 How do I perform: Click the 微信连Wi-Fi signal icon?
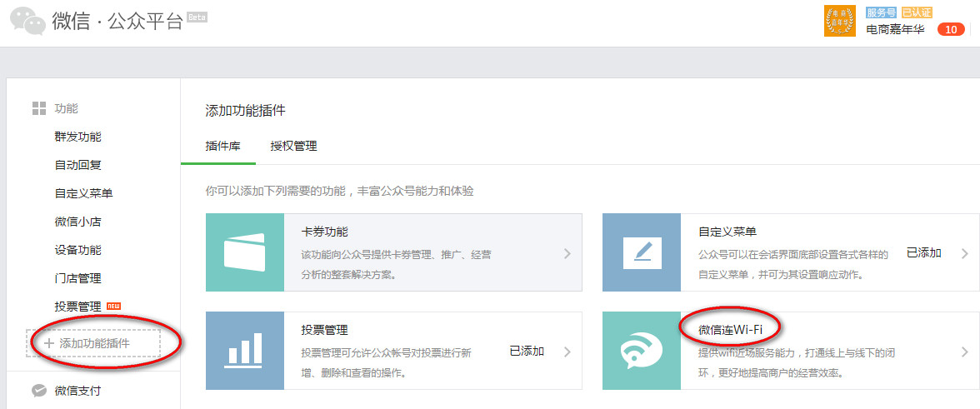[642, 351]
